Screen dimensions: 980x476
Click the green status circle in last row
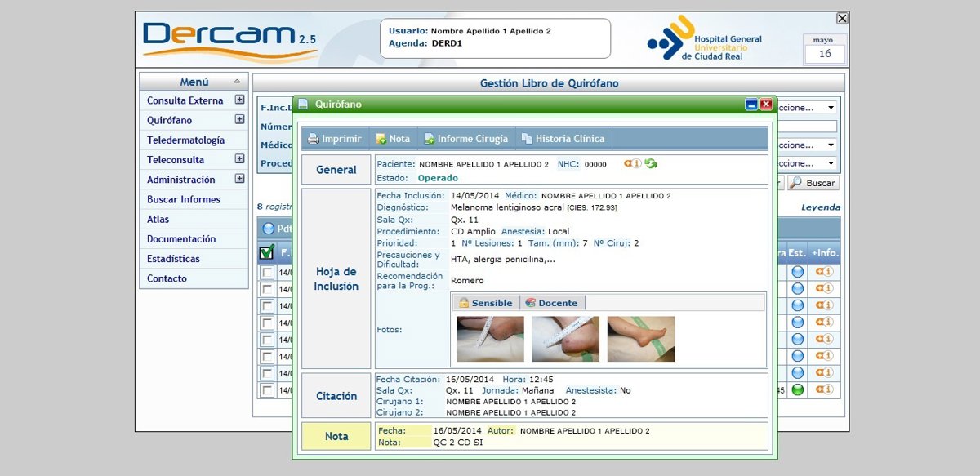pos(798,390)
